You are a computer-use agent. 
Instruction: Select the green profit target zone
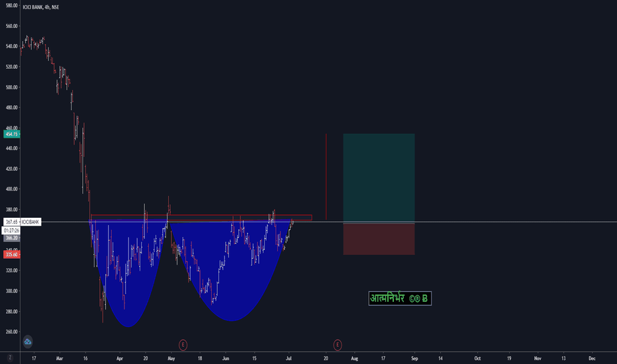pos(379,178)
